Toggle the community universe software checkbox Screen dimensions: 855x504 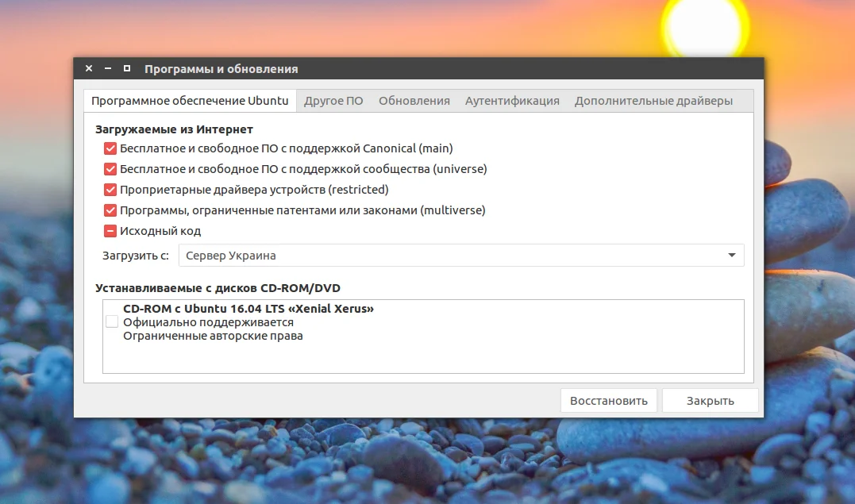tap(110, 169)
